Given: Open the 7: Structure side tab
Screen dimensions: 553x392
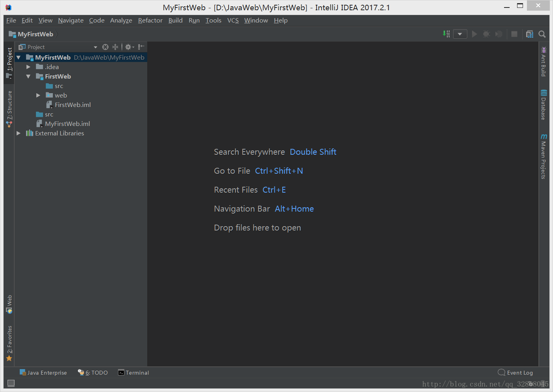Looking at the screenshot, I should coord(9,109).
